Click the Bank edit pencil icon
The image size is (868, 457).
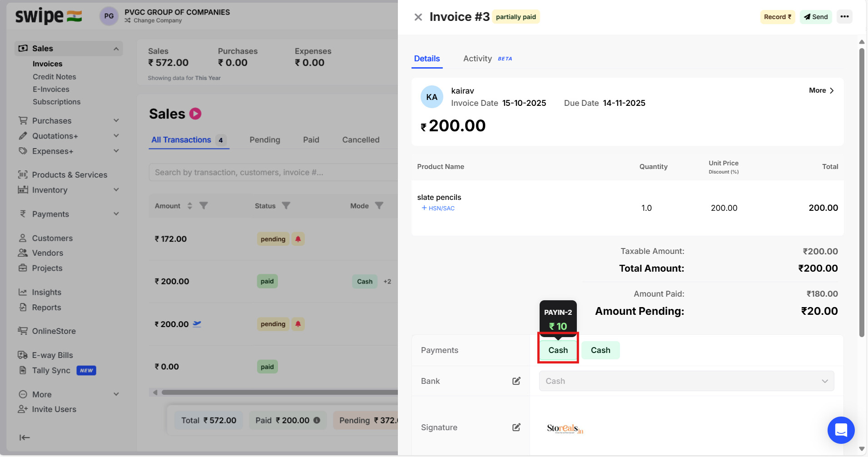click(516, 381)
